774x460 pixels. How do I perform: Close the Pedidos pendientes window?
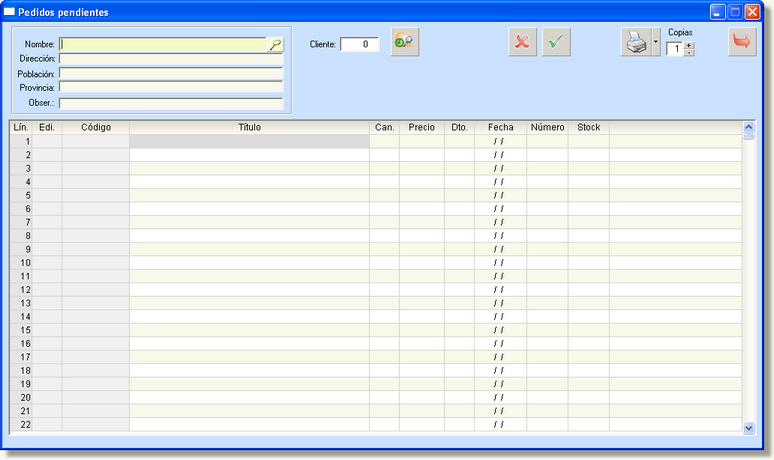(752, 12)
